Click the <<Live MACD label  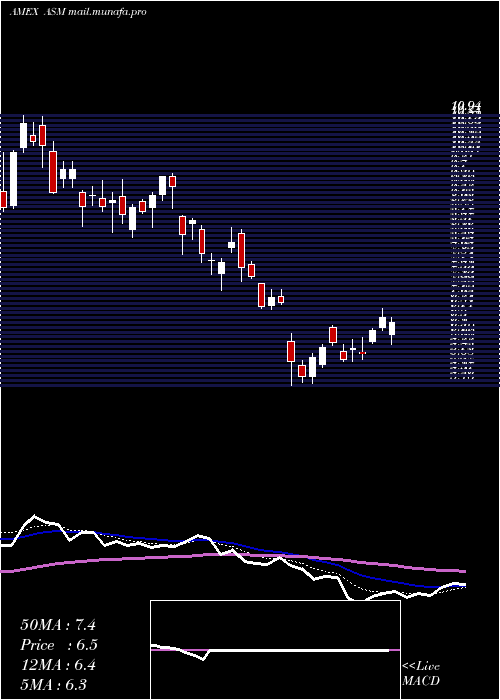click(x=421, y=674)
